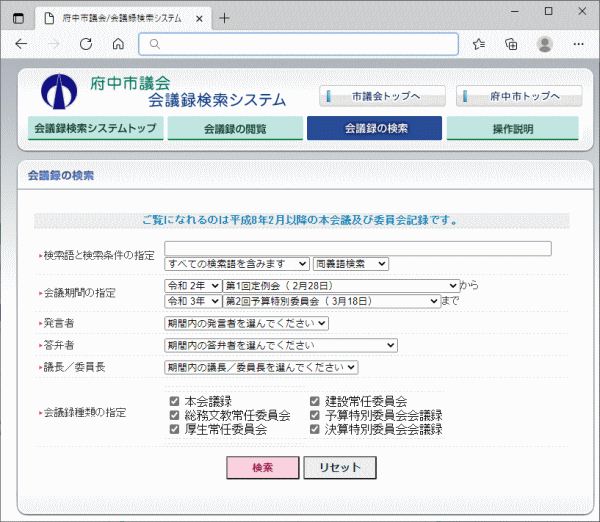Click the user profile avatar icon
This screenshot has height=522, width=600.
545,44
